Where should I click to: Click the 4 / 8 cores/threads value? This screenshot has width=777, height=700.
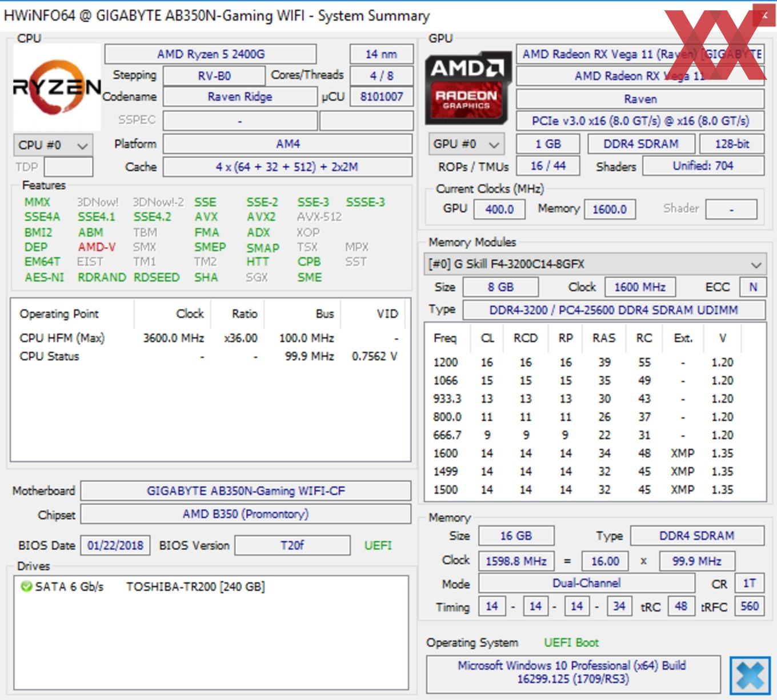coord(381,75)
